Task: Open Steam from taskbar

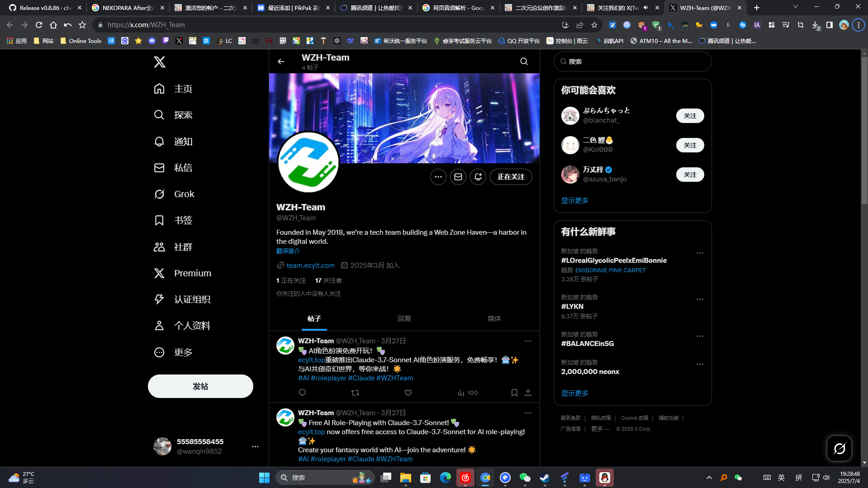Action: click(x=545, y=478)
